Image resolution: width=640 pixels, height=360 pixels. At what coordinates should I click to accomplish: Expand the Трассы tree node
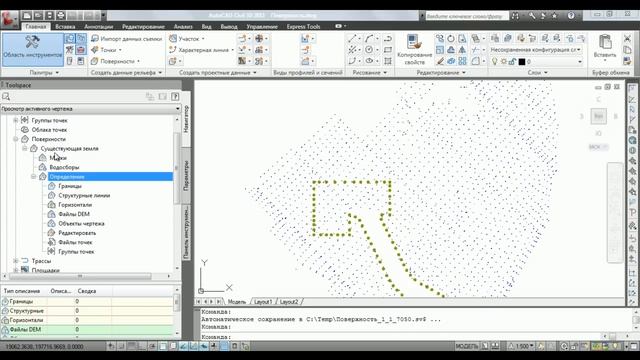[16, 260]
